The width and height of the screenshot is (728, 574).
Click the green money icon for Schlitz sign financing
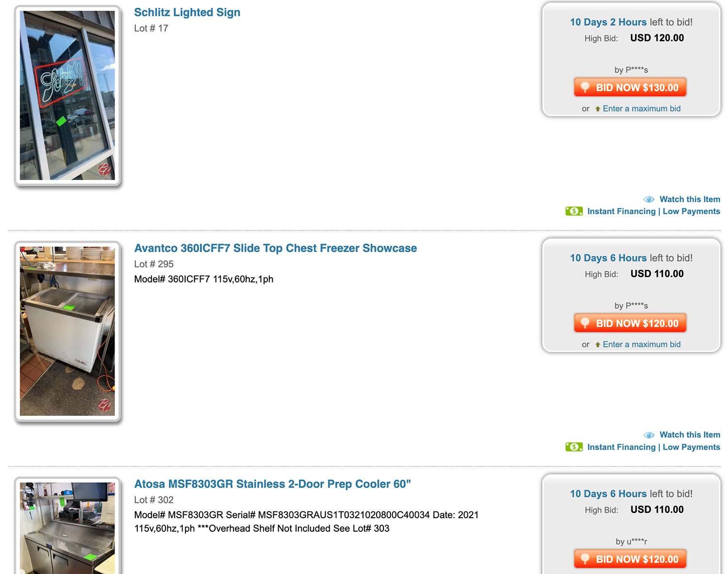click(x=574, y=211)
